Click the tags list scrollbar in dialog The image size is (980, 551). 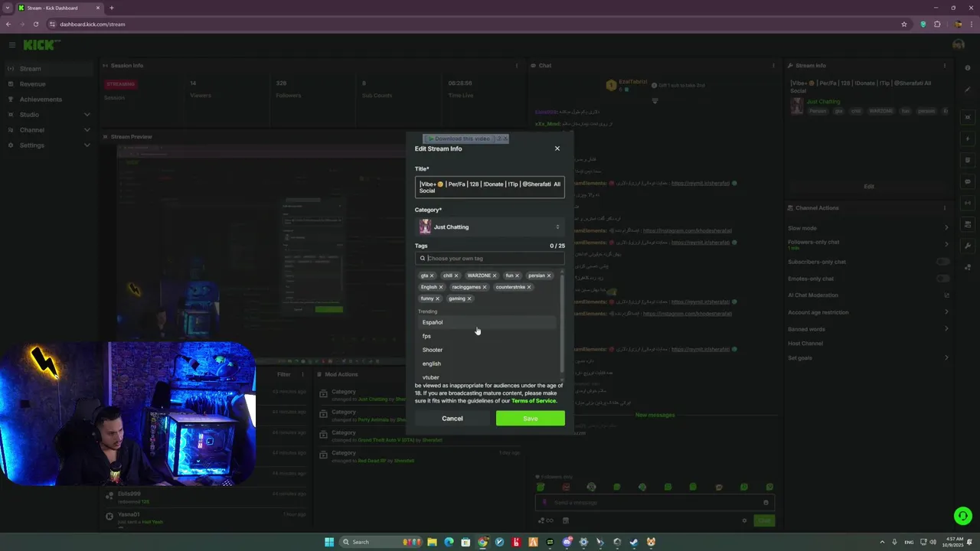[x=562, y=323]
